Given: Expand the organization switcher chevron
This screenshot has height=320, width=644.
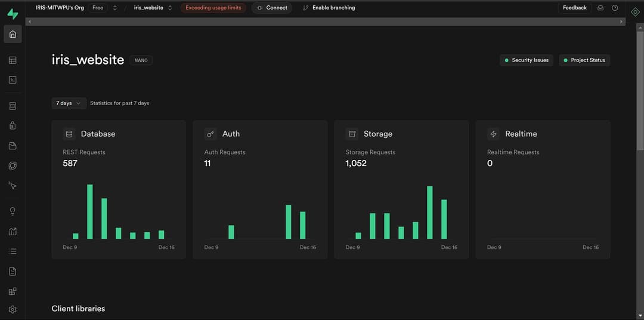Looking at the screenshot, I should pyautogui.click(x=115, y=8).
